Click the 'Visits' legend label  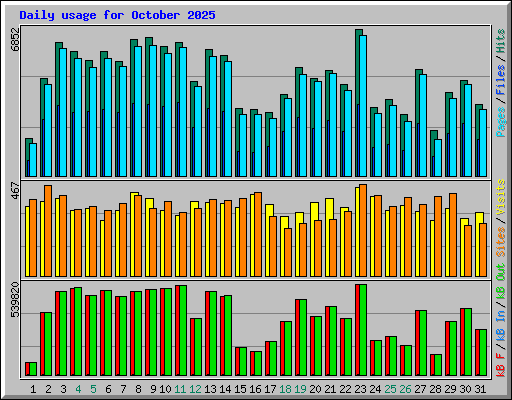click(x=500, y=197)
